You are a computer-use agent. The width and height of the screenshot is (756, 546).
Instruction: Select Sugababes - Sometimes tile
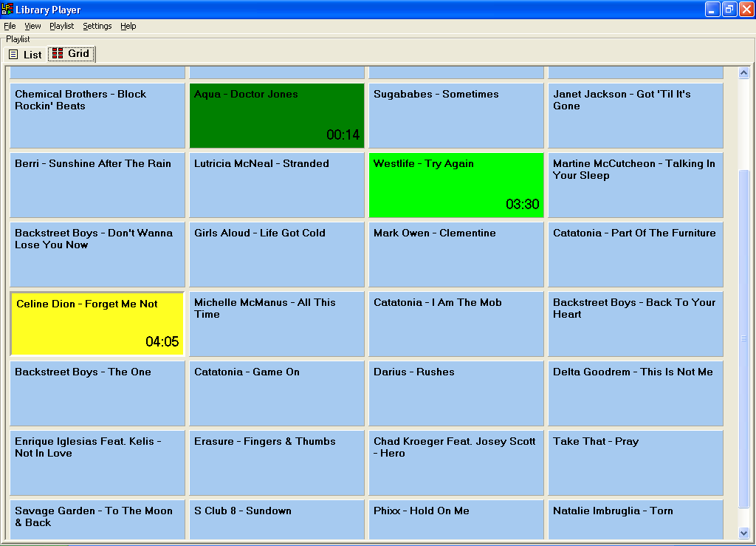point(456,116)
